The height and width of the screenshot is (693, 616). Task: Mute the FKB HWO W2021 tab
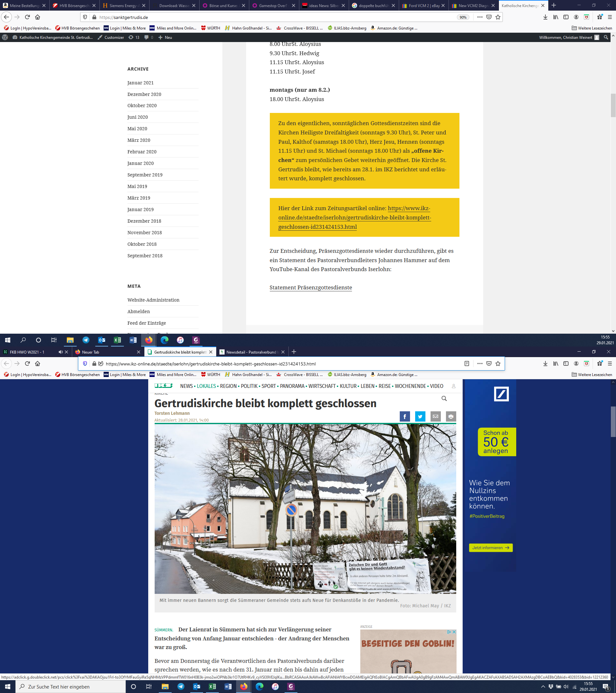[x=60, y=352]
